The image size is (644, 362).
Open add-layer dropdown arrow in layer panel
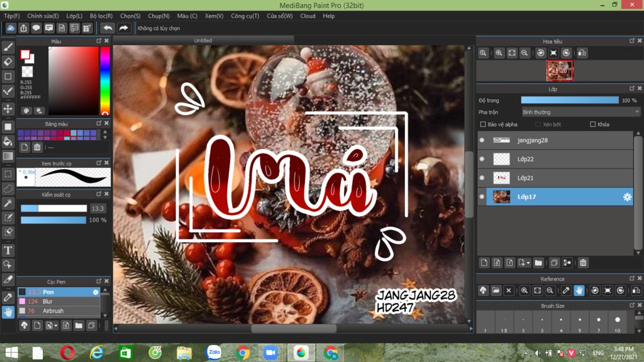[528, 263]
